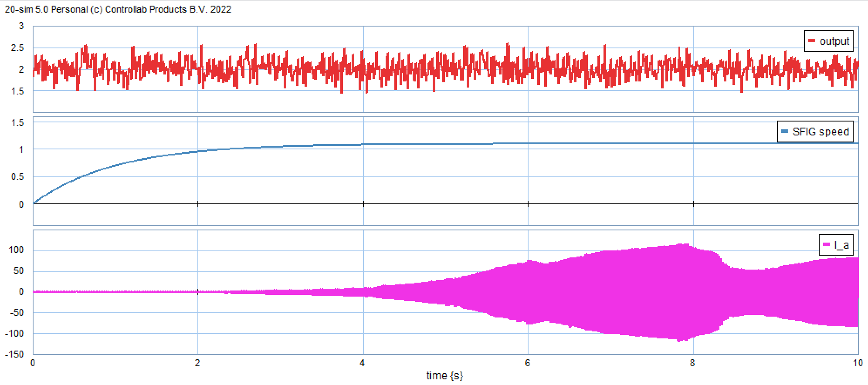Click the -150 y-axis label of I_a plot
Image resolution: width=868 pixels, height=385 pixels.
pos(14,355)
